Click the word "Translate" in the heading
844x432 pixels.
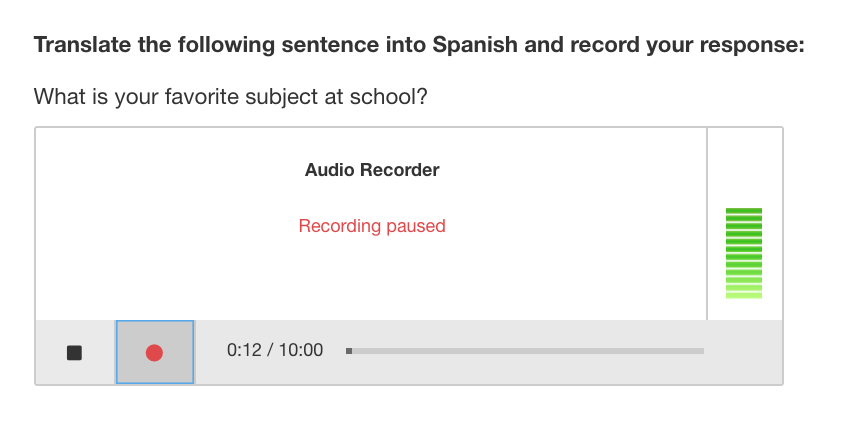tap(77, 46)
